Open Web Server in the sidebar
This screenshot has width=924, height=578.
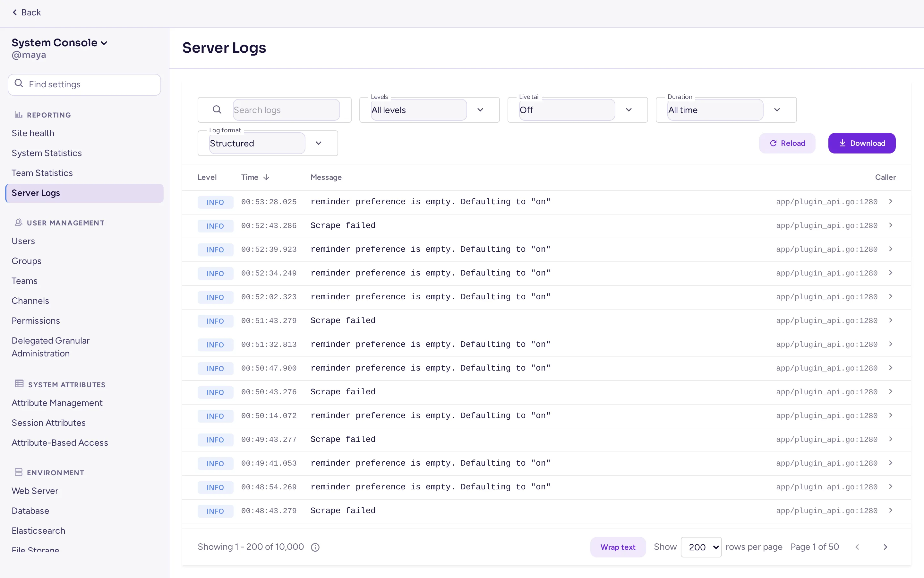coord(35,490)
